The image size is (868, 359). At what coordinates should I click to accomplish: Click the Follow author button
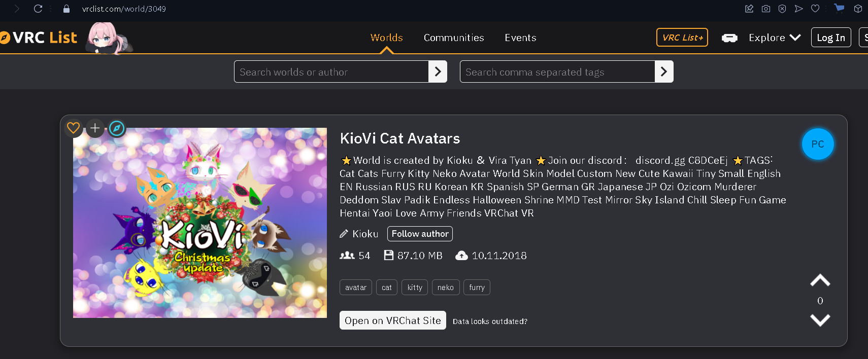[420, 234]
